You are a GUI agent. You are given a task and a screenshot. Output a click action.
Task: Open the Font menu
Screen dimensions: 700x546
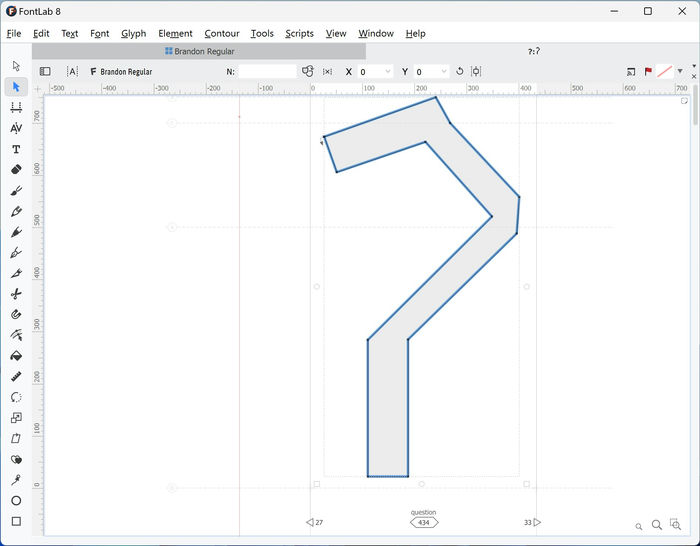pyautogui.click(x=100, y=33)
